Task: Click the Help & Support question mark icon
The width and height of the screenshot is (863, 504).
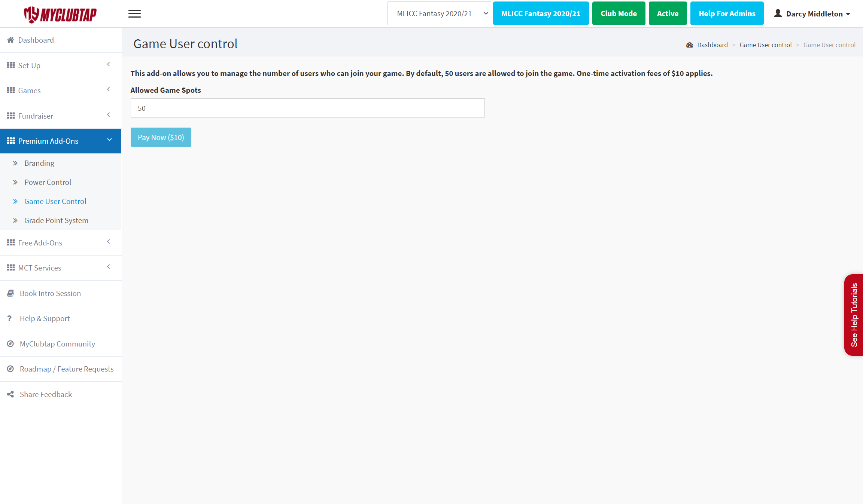Action: point(10,318)
